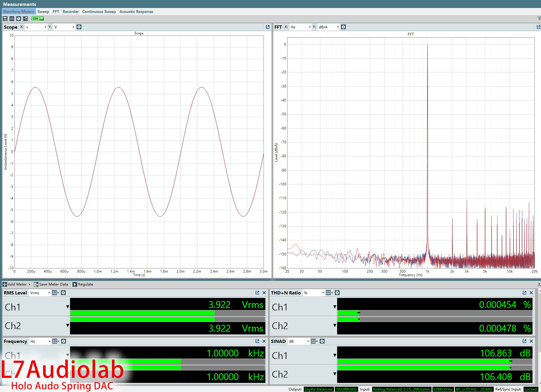Open Scope panel settings gear

pyautogui.click(x=79, y=27)
